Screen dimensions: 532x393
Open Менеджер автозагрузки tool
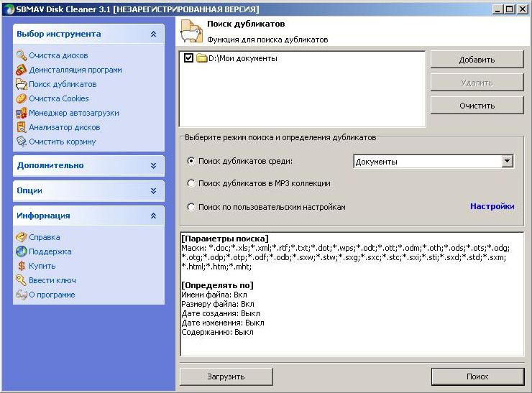(x=74, y=113)
